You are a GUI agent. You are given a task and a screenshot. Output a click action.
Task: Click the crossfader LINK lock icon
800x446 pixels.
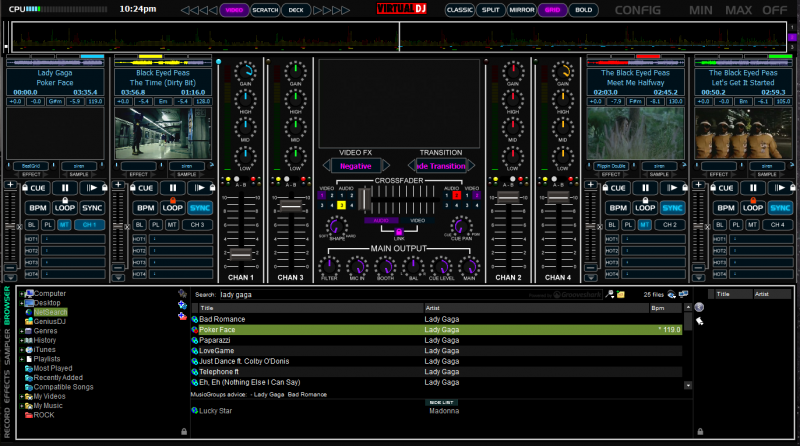coord(399,232)
